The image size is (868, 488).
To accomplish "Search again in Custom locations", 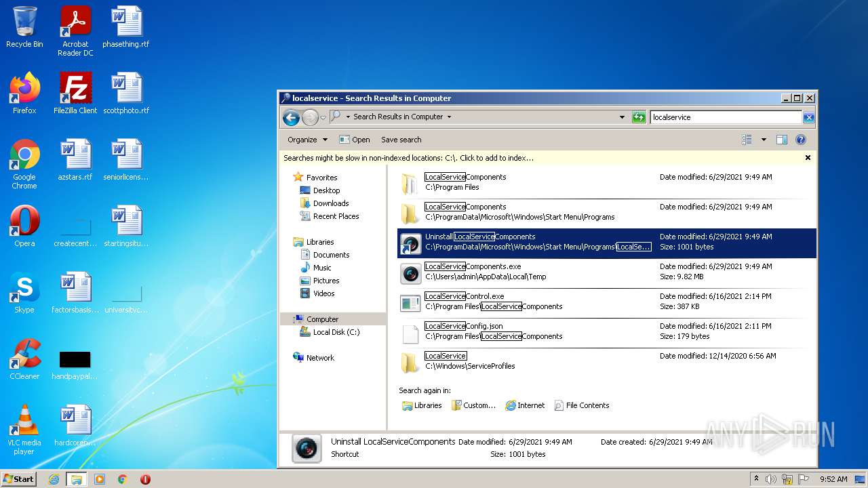I will (473, 405).
